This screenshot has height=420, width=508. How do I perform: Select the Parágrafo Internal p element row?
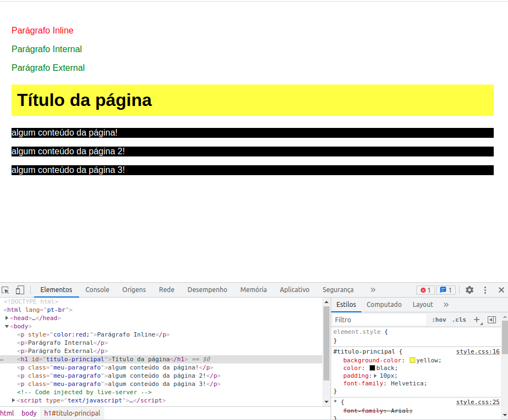click(x=161, y=343)
